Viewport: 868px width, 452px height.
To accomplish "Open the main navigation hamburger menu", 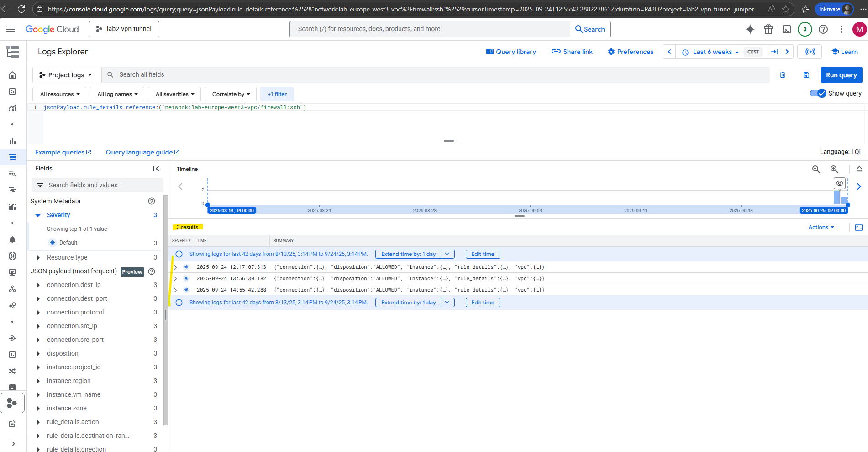I will coord(11,29).
